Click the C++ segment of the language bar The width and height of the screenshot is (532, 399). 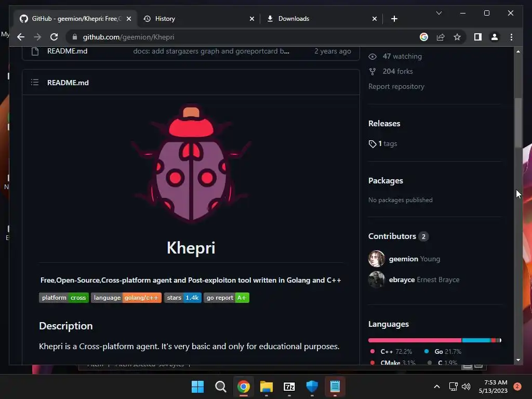(x=415, y=340)
